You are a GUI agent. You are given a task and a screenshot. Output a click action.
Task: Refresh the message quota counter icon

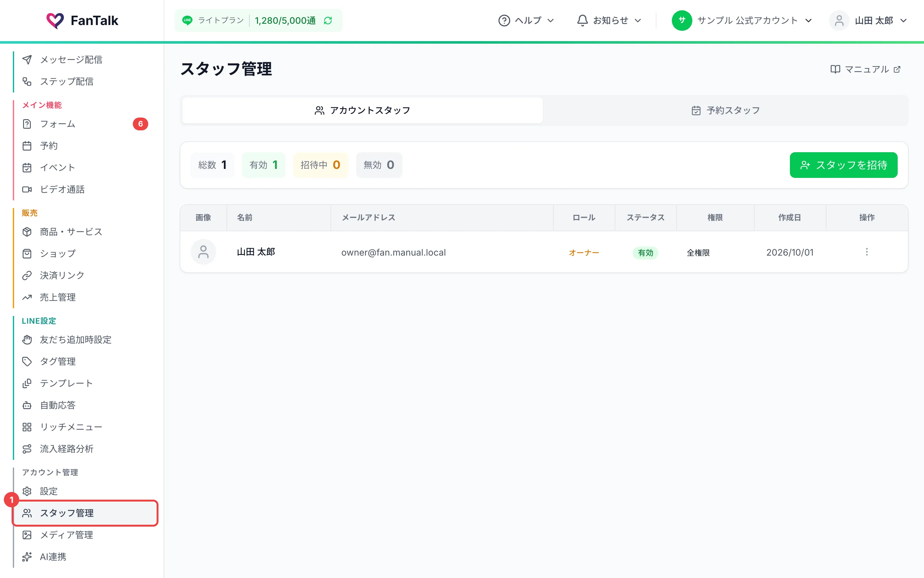point(328,21)
